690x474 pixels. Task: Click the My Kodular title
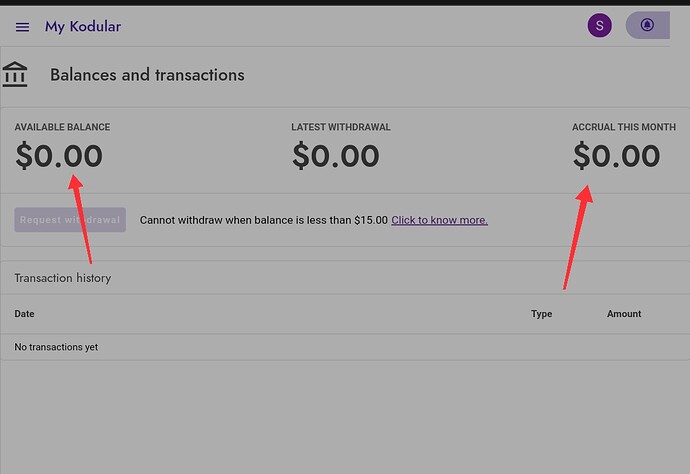coord(83,26)
